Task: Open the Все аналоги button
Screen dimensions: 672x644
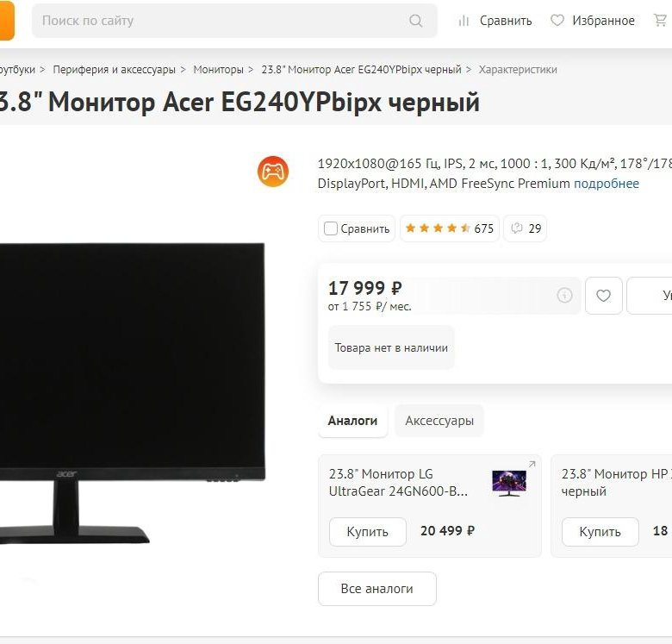Action: (377, 589)
